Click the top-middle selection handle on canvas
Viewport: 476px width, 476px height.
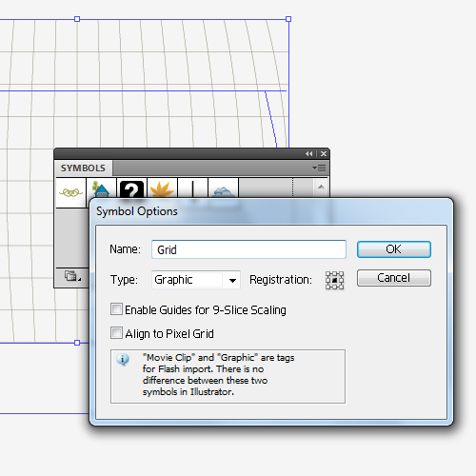pyautogui.click(x=77, y=19)
